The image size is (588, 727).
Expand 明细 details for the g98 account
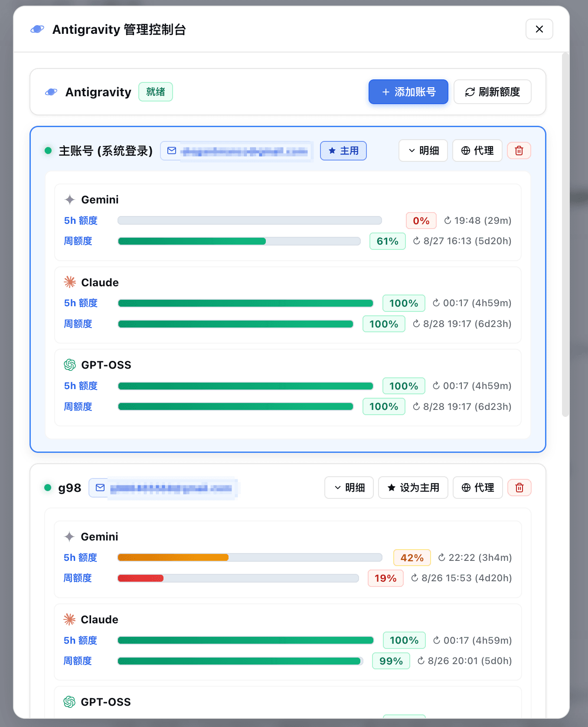coord(349,488)
